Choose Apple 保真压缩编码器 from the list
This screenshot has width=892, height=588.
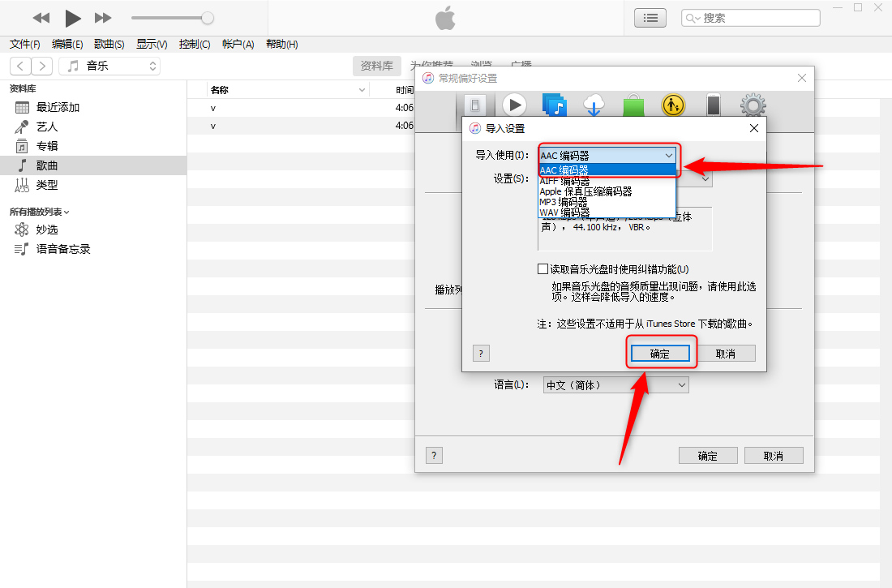607,192
